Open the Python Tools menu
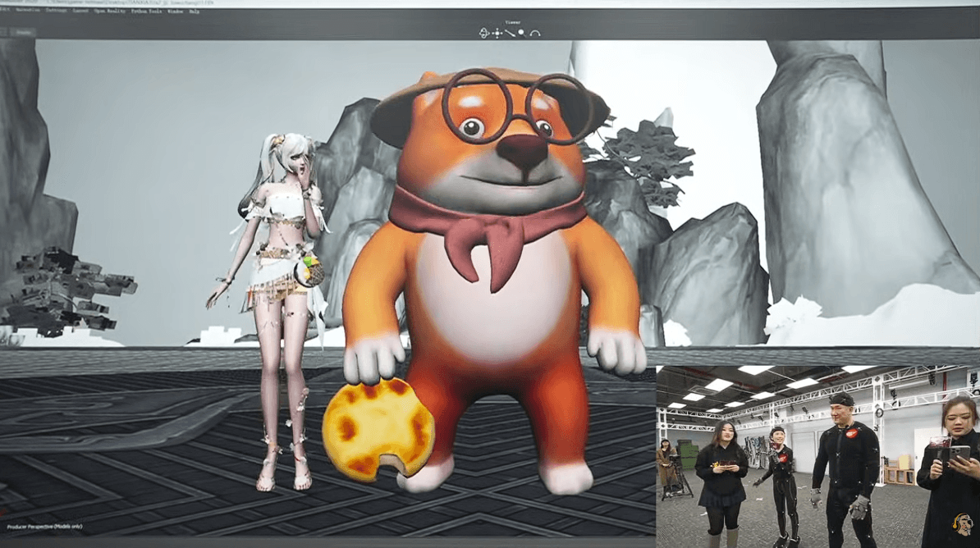The width and height of the screenshot is (980, 548). [146, 11]
